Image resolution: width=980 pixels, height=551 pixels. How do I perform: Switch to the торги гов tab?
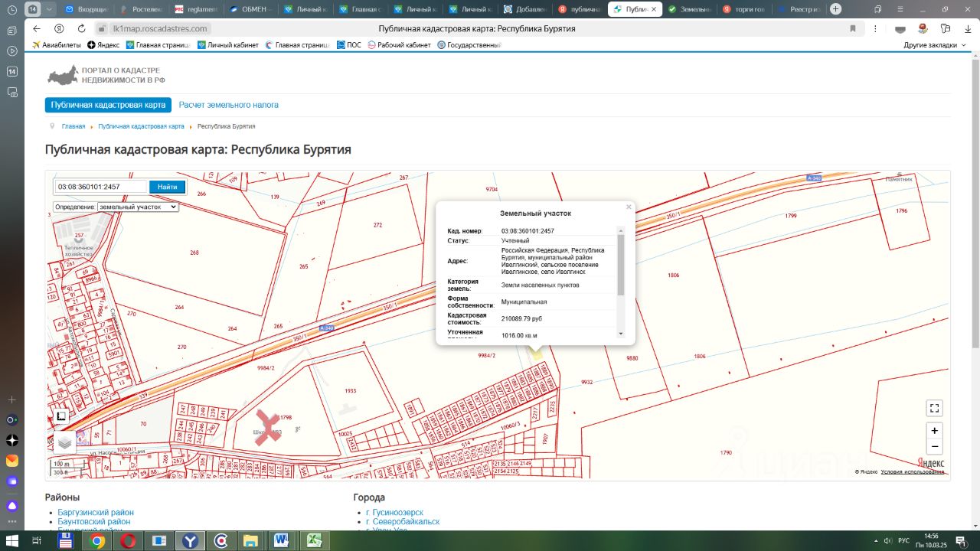coord(744,9)
